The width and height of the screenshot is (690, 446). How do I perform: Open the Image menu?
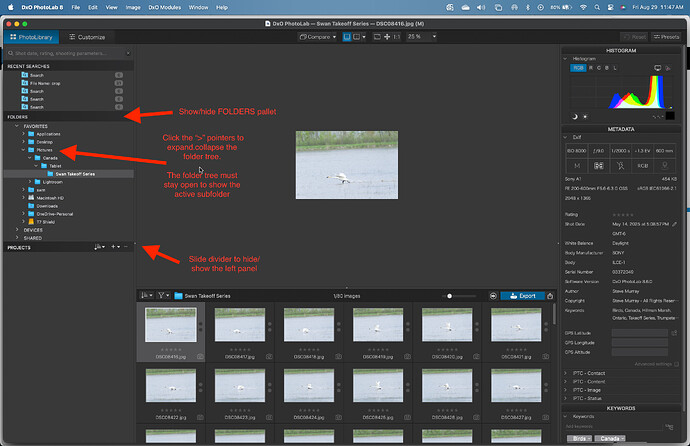133,7
